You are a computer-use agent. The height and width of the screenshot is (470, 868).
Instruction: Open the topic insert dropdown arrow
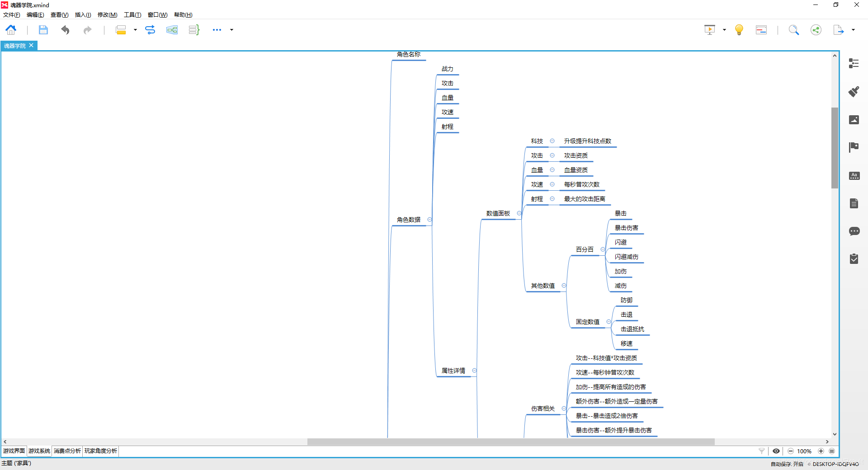(135, 30)
